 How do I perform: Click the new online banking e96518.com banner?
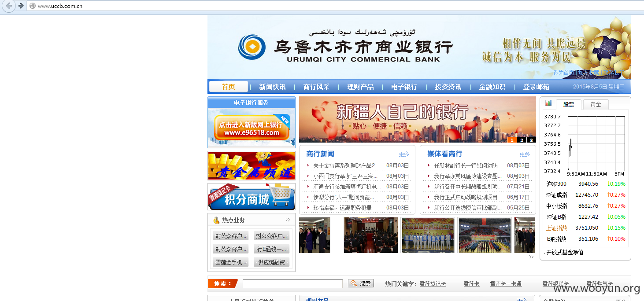[x=252, y=128]
